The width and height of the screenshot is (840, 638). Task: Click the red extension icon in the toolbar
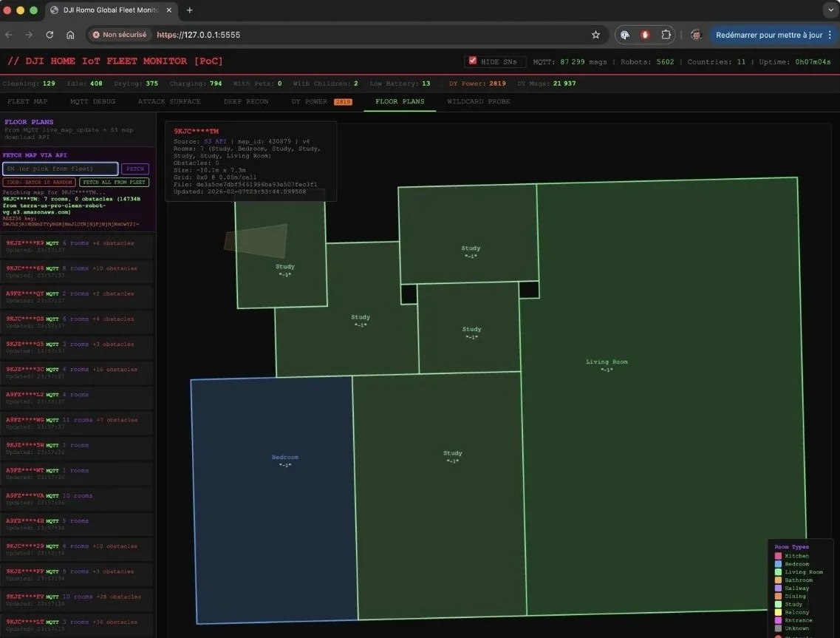tap(645, 35)
